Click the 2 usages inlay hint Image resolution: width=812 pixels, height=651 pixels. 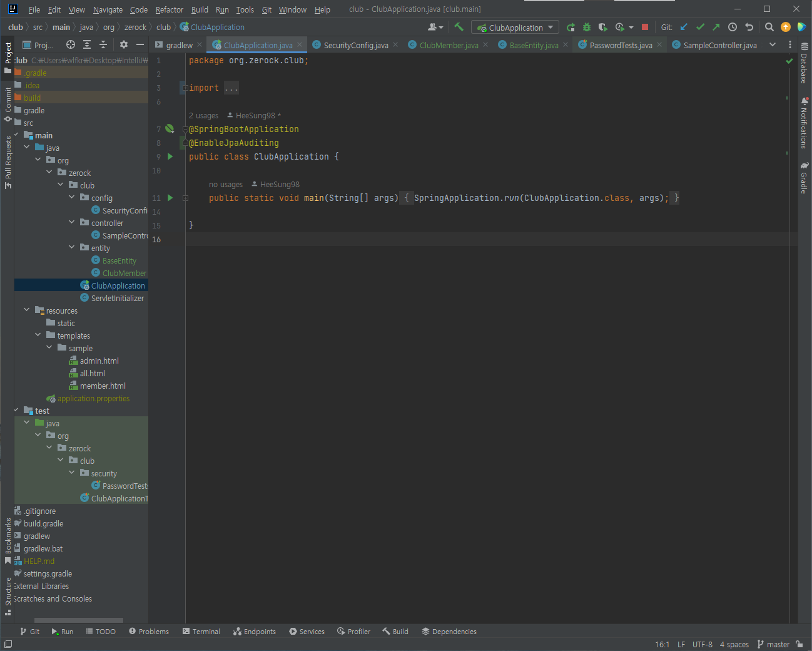point(203,116)
